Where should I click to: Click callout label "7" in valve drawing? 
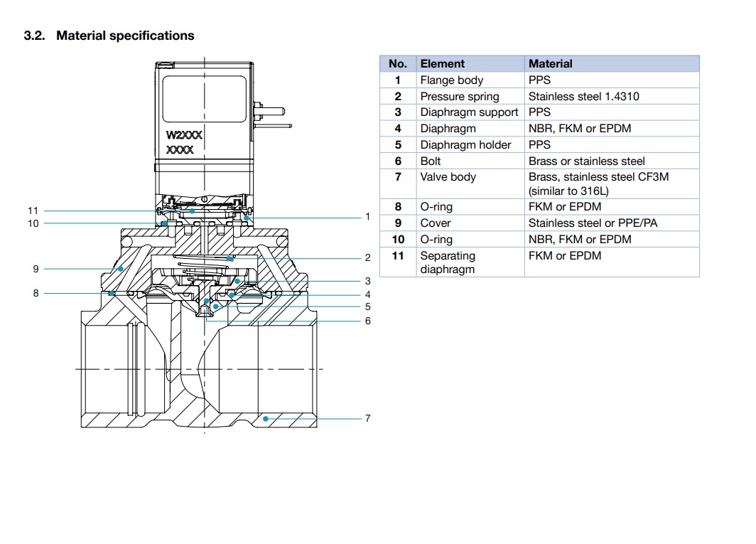pyautogui.click(x=367, y=419)
